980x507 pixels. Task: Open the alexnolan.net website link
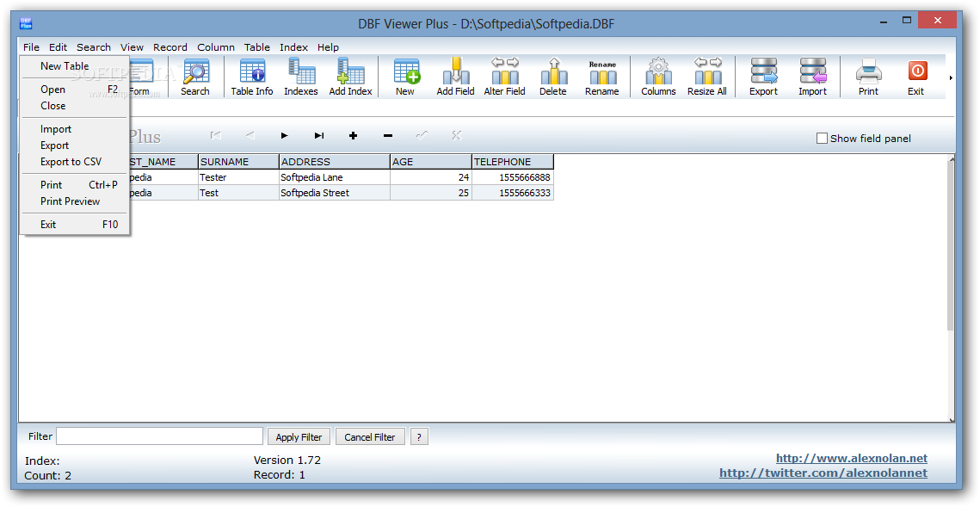851,458
